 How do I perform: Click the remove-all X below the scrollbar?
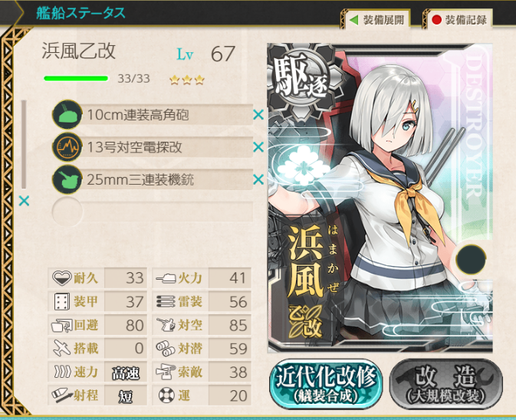[24, 201]
